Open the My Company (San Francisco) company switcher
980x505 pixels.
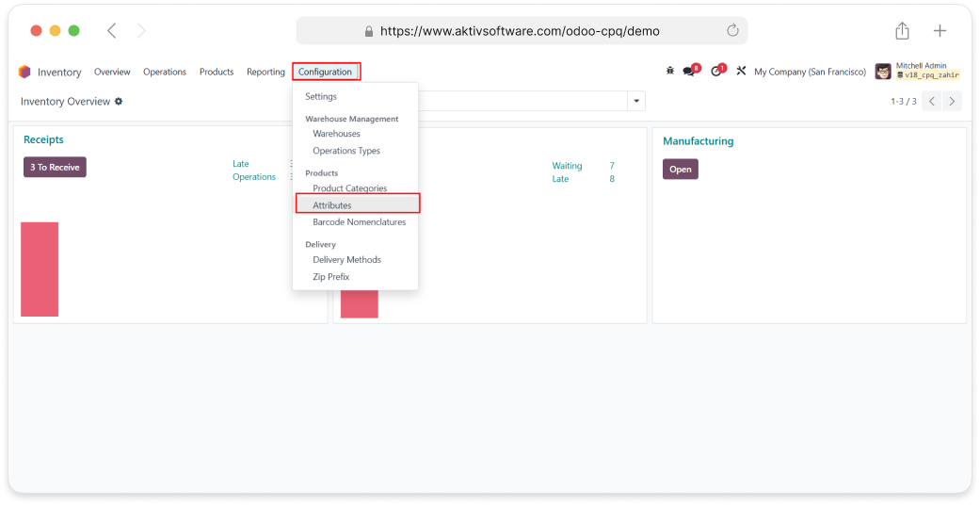point(810,72)
